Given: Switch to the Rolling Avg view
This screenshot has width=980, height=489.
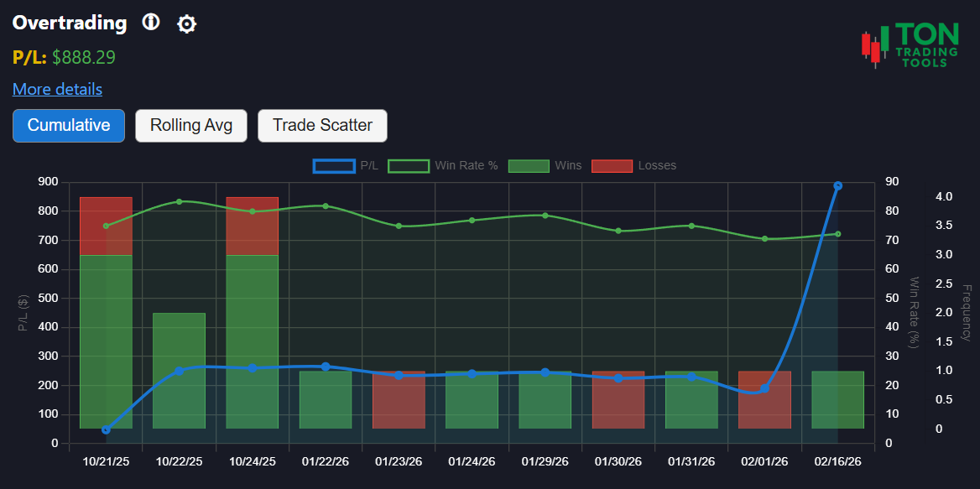Looking at the screenshot, I should coord(190,125).
